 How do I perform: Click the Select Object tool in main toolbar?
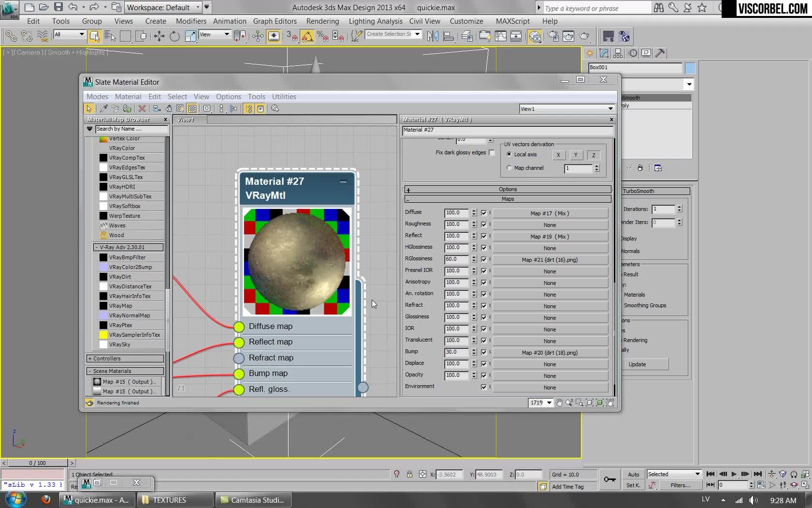pyautogui.click(x=94, y=36)
